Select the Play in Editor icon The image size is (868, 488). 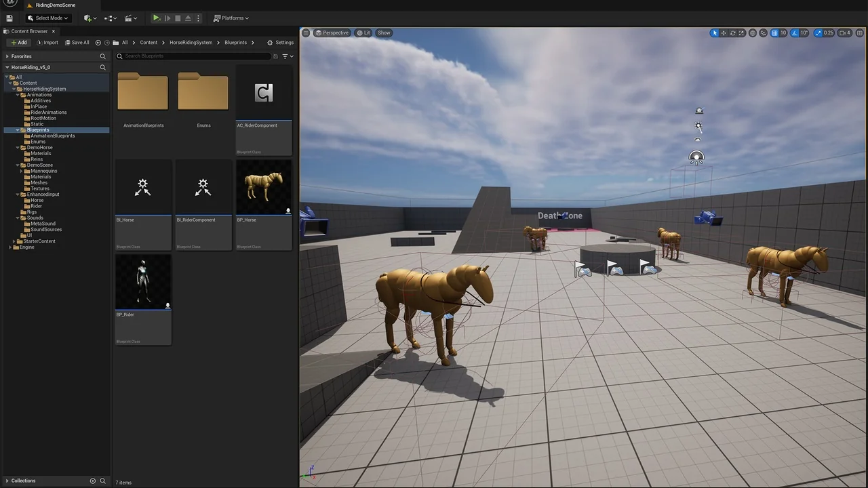click(x=156, y=18)
